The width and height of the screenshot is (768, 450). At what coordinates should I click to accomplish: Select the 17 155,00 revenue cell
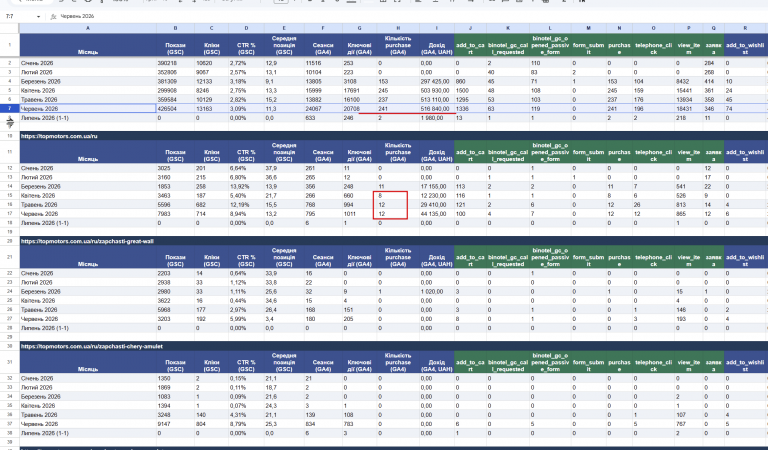(x=437, y=187)
